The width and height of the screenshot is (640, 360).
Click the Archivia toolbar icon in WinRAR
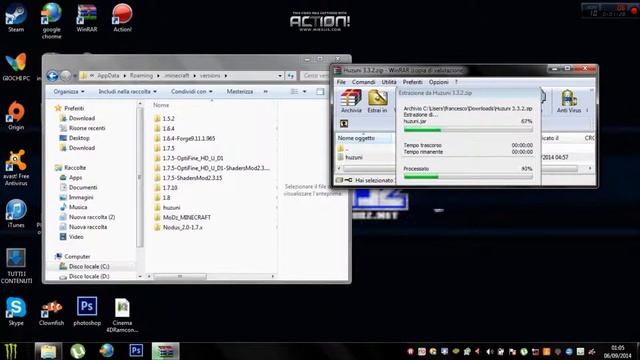[x=351, y=101]
